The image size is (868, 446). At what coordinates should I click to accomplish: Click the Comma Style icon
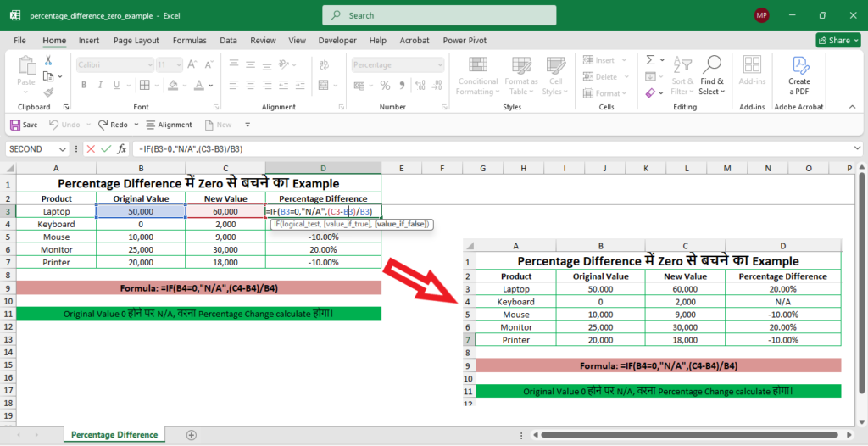pos(400,86)
